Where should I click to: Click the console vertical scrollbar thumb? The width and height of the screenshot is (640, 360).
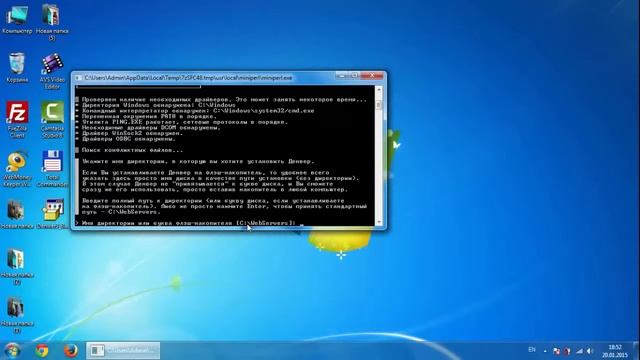pos(378,105)
